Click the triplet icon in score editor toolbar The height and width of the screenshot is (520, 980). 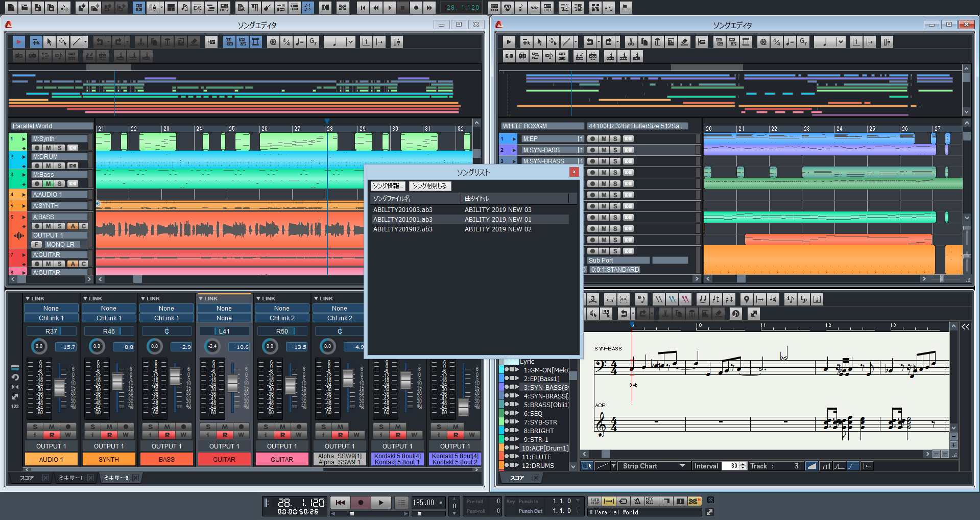coord(592,299)
